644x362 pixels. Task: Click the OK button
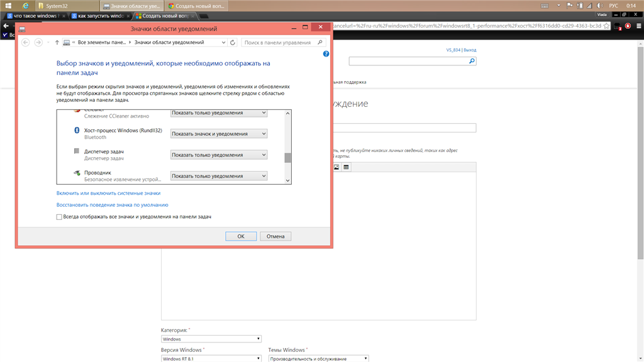click(241, 236)
